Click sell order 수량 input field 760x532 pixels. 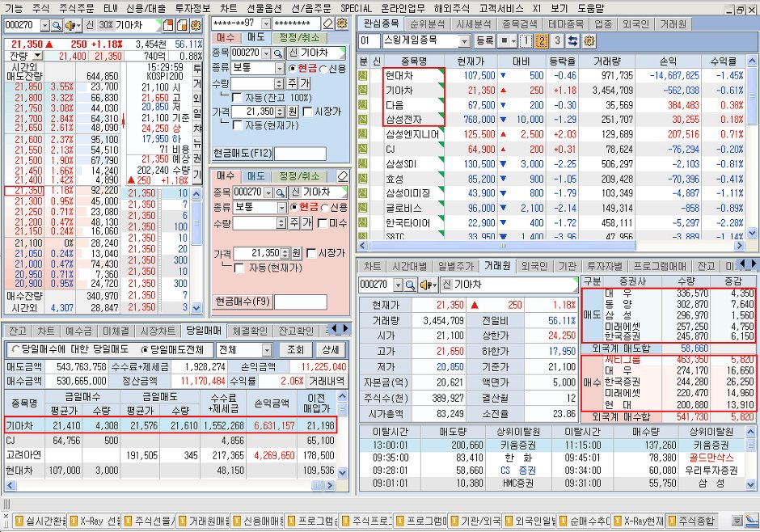(253, 83)
